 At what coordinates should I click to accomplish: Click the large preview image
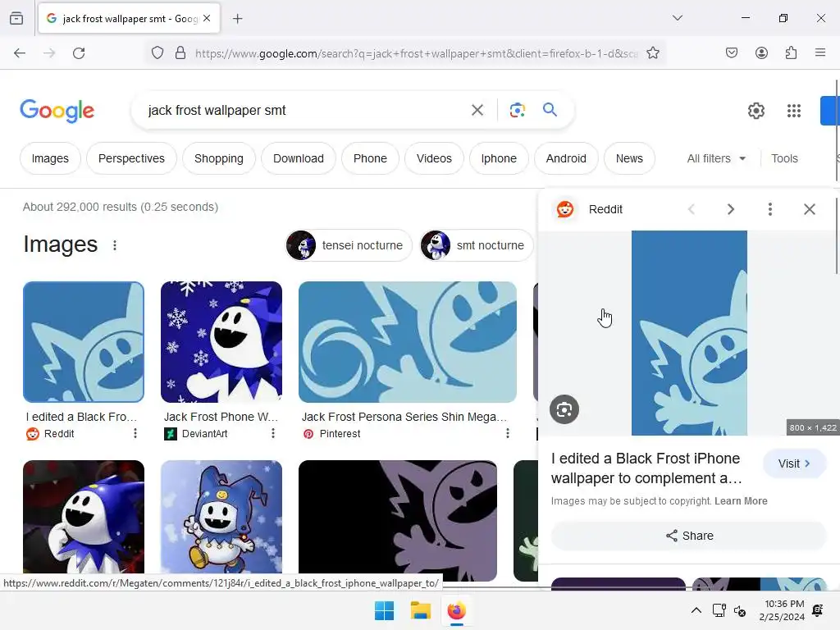pyautogui.click(x=689, y=333)
